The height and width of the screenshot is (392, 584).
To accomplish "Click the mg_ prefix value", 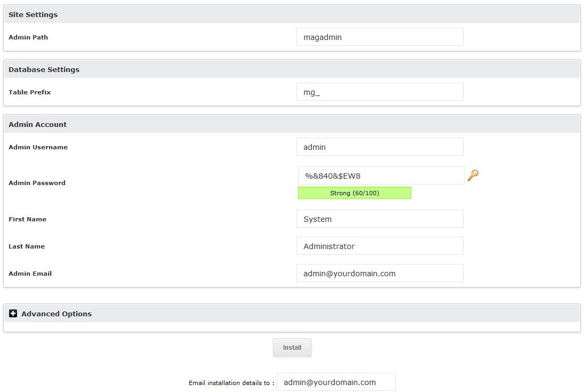I will pyautogui.click(x=310, y=92).
